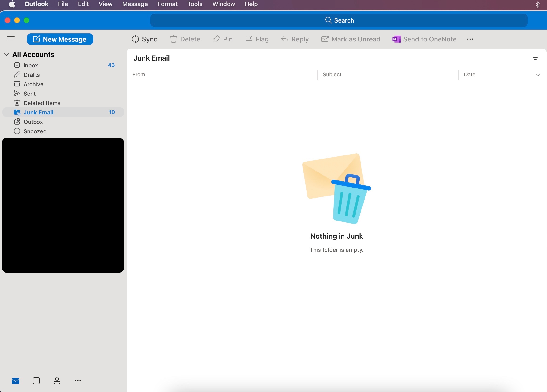
Task: Select the Delete icon for selected email
Action: pyautogui.click(x=185, y=39)
